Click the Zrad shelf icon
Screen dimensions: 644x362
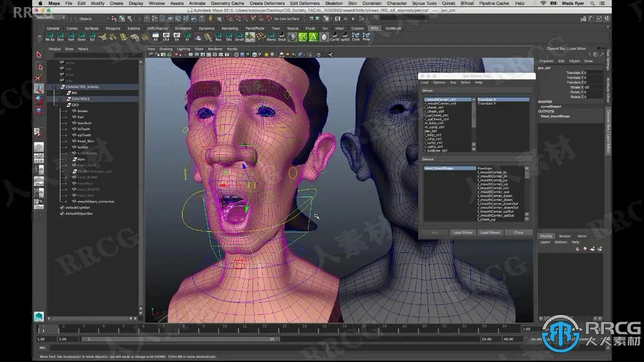(x=282, y=37)
